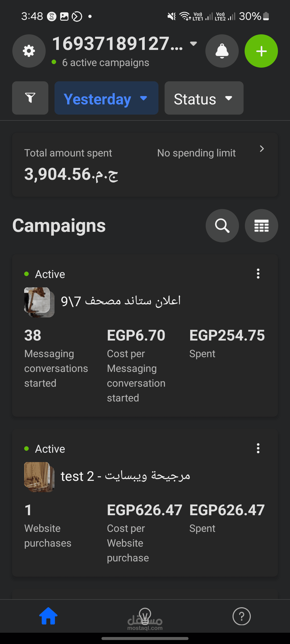Open options menu for test 2 campaign

click(x=258, y=448)
